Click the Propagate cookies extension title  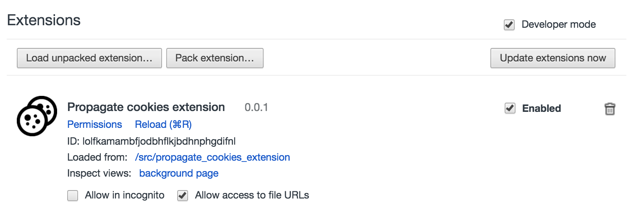146,107
